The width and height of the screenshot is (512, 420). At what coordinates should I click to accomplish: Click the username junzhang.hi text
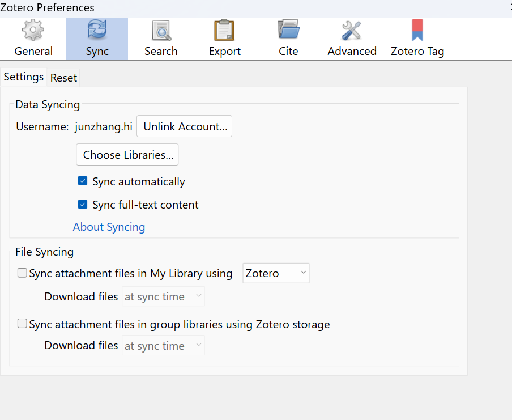coord(104,126)
